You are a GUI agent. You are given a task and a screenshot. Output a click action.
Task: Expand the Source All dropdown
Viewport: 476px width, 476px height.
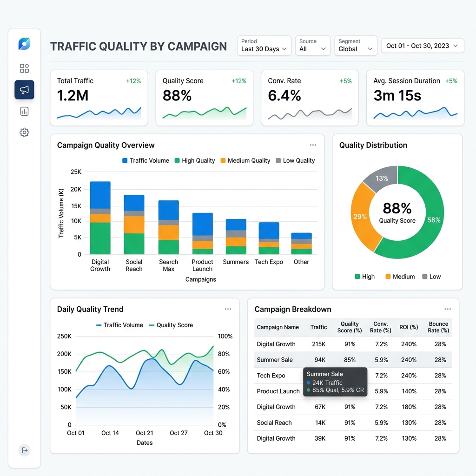tap(313, 46)
